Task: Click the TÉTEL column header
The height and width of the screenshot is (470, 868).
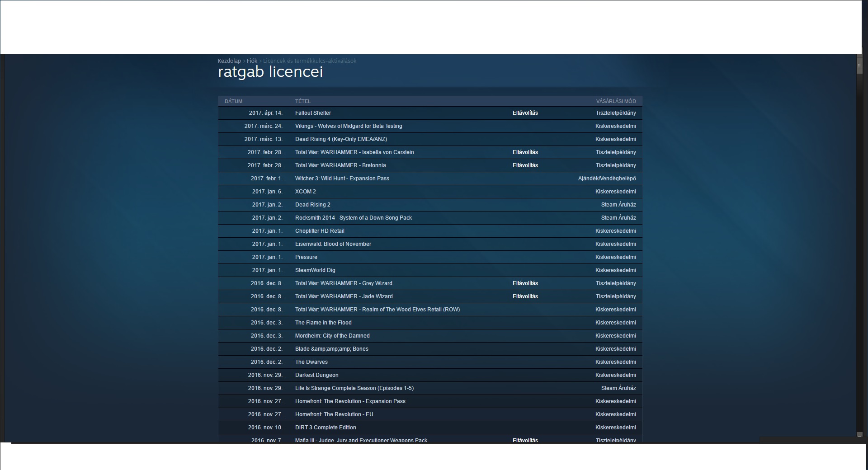Action: pos(303,101)
